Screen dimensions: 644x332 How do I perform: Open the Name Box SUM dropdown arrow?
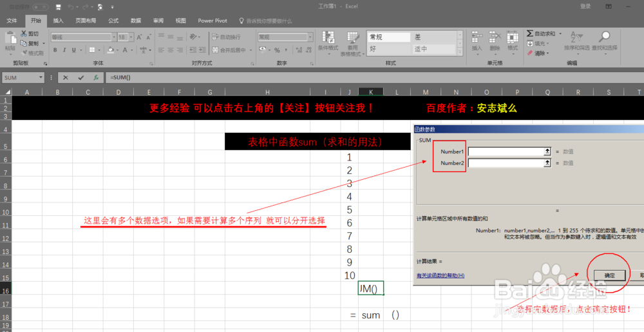41,77
